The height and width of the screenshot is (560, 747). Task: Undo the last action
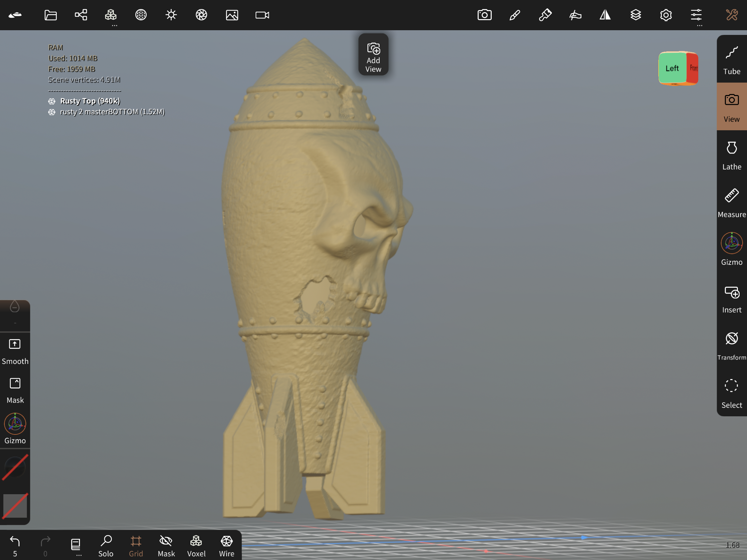[x=15, y=546]
